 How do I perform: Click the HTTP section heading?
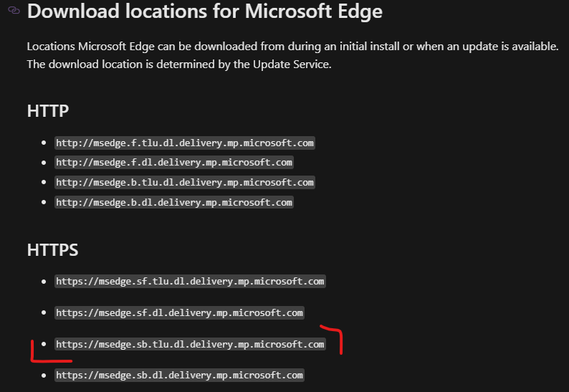pos(47,111)
